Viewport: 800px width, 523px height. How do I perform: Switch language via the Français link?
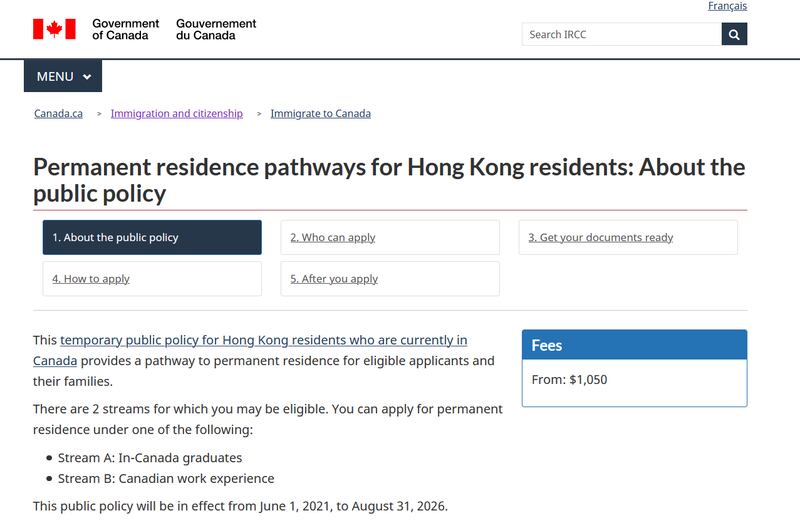point(727,6)
